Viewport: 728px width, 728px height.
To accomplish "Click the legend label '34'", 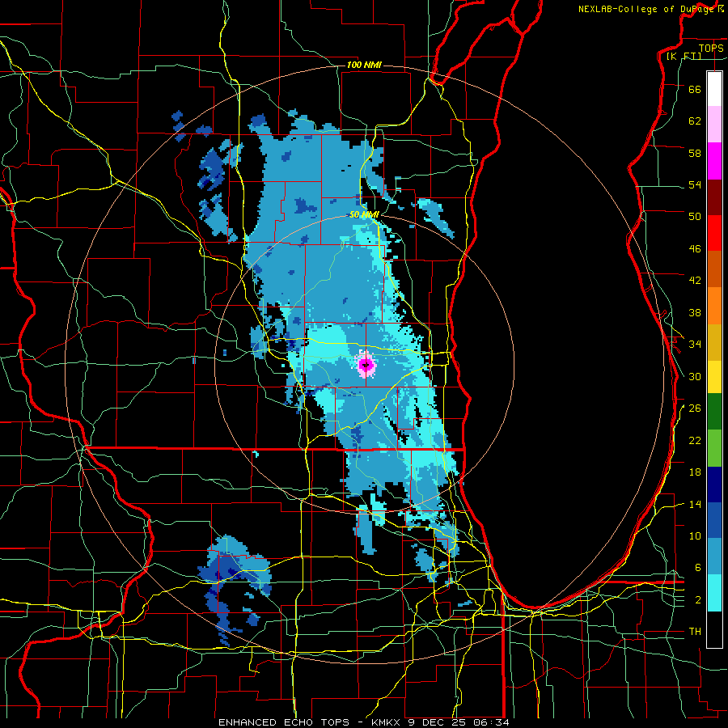I will point(695,345).
